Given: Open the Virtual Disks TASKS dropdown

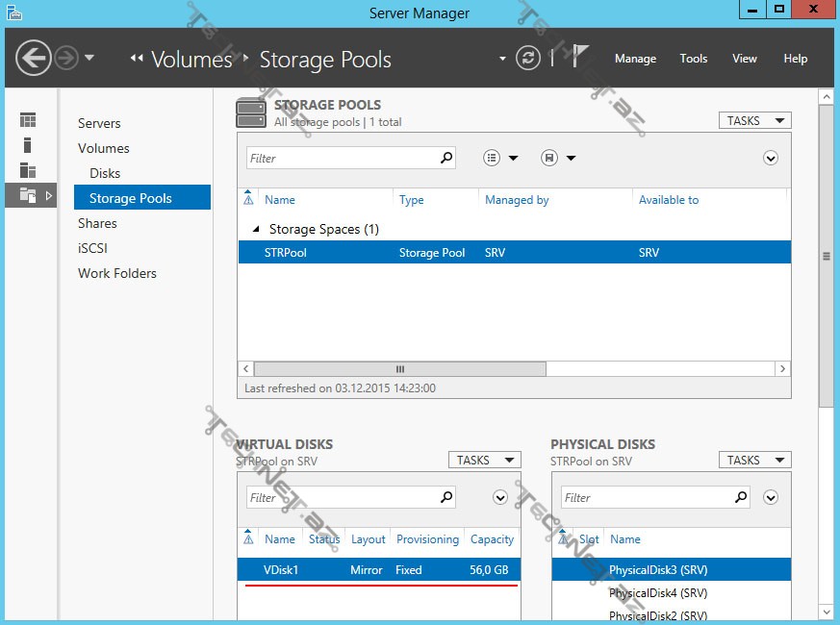Looking at the screenshot, I should [x=484, y=460].
